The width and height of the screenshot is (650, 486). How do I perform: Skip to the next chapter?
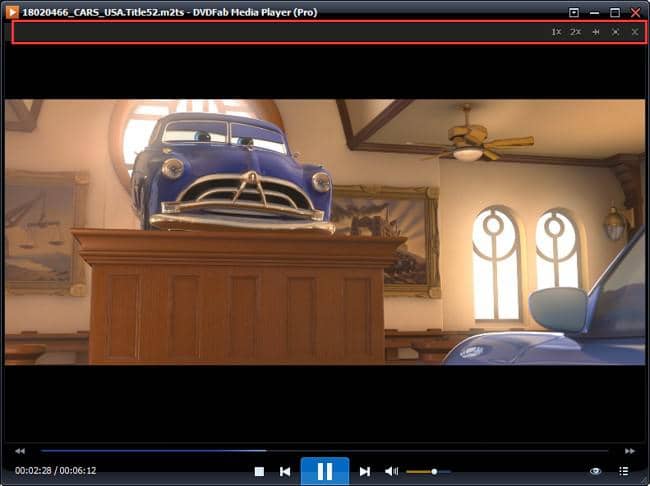[365, 471]
